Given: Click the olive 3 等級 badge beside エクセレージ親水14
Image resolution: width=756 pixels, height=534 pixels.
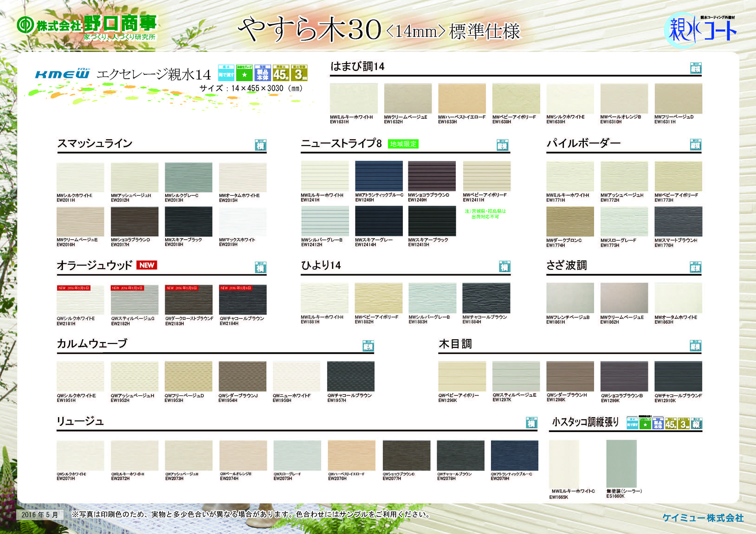Looking at the screenshot, I should click(x=299, y=73).
